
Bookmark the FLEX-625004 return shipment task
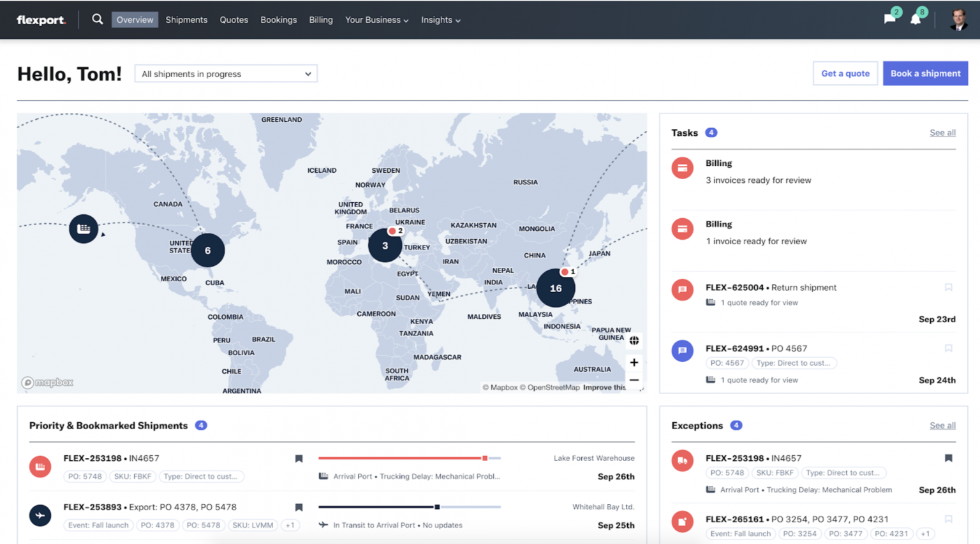point(948,287)
